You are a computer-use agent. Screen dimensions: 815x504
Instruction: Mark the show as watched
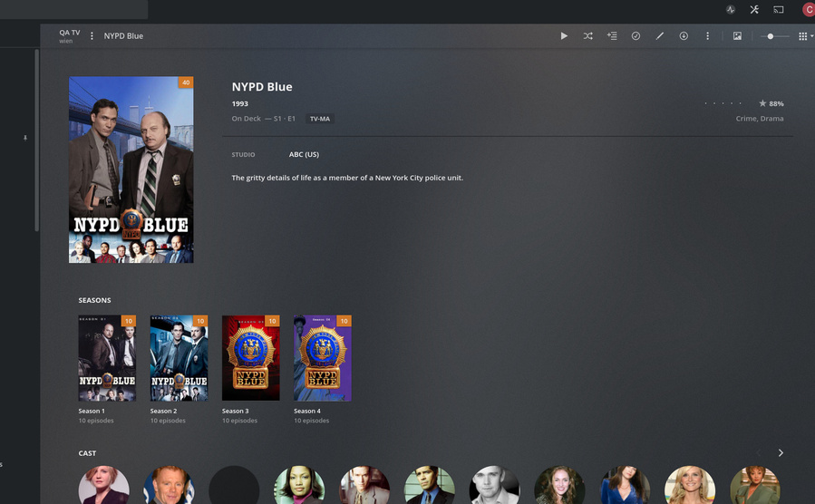tap(636, 36)
